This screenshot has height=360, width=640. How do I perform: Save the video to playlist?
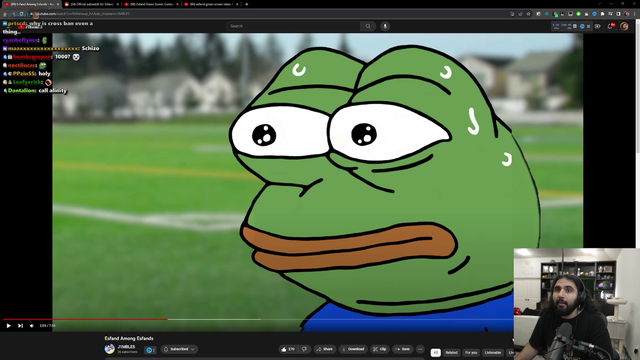[402, 349]
